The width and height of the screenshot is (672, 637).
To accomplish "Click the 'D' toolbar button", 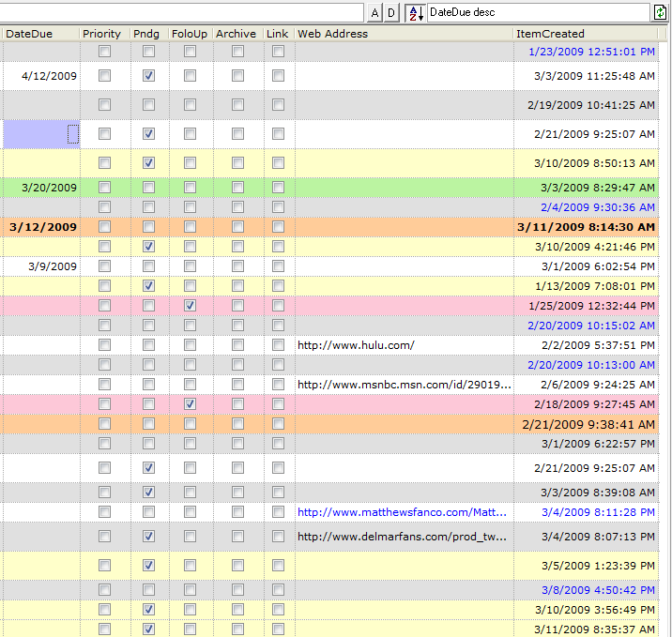I will (391, 13).
